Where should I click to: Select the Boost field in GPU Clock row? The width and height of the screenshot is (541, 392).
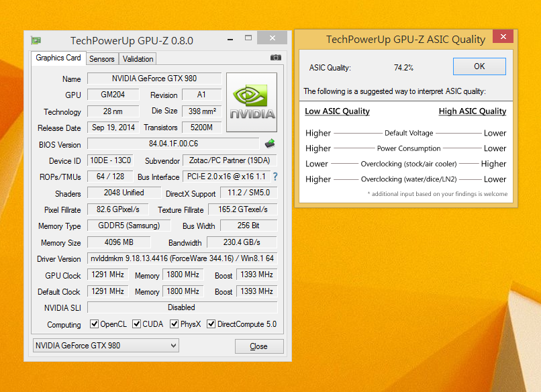point(256,275)
